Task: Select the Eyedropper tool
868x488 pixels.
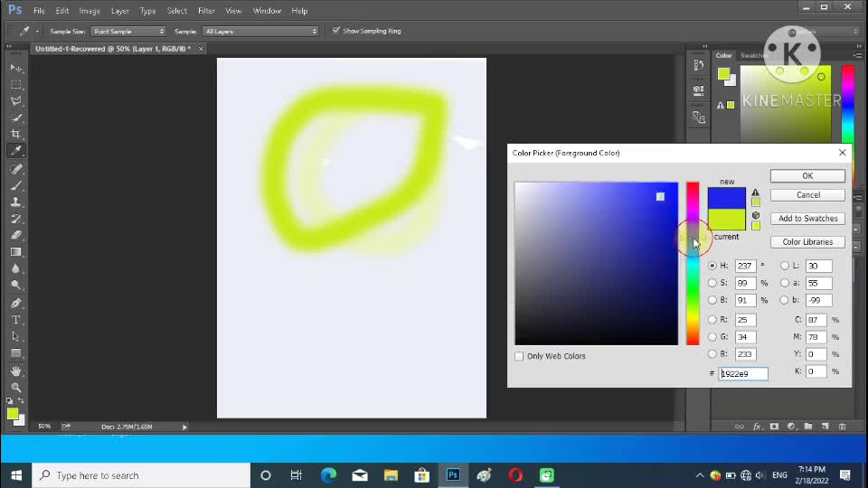Action: click(x=15, y=151)
